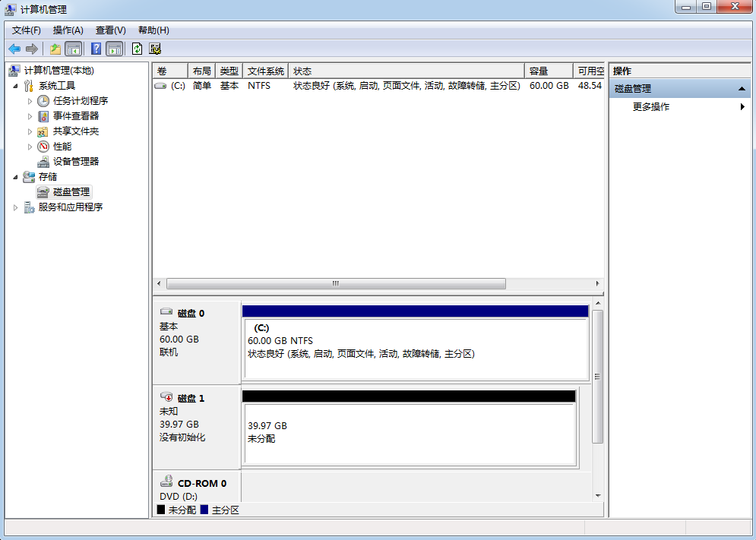Open Help with the question mark icon

click(x=96, y=49)
